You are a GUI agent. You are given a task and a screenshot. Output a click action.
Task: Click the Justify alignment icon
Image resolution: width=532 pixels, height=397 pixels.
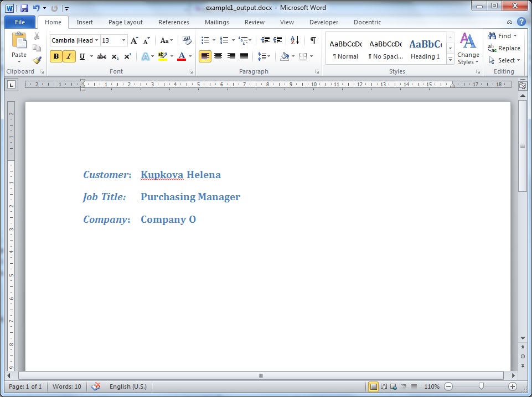tap(244, 56)
